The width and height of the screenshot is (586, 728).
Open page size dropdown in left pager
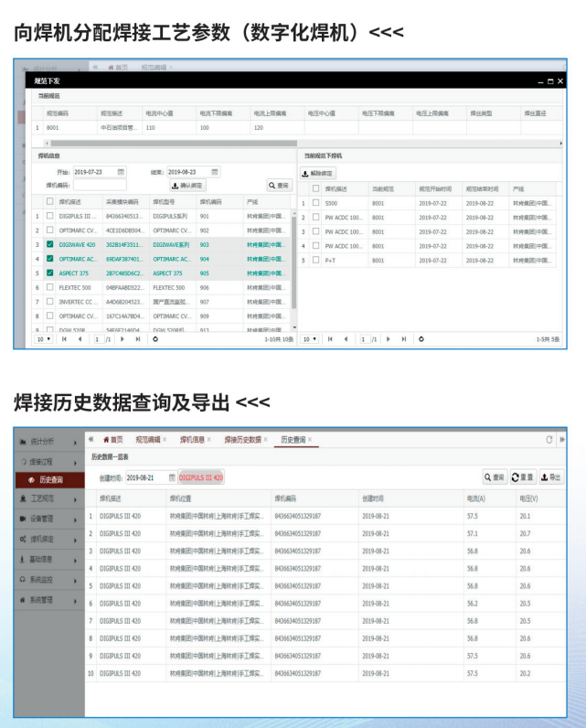[42, 338]
